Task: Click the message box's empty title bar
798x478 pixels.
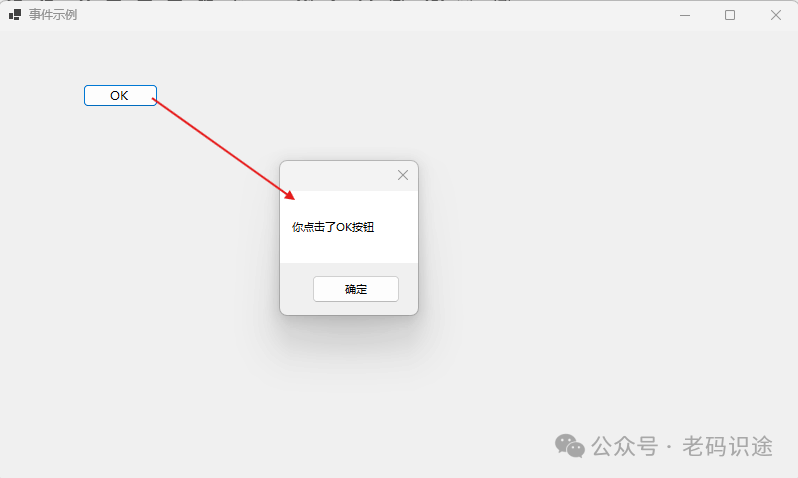Action: [x=336, y=176]
